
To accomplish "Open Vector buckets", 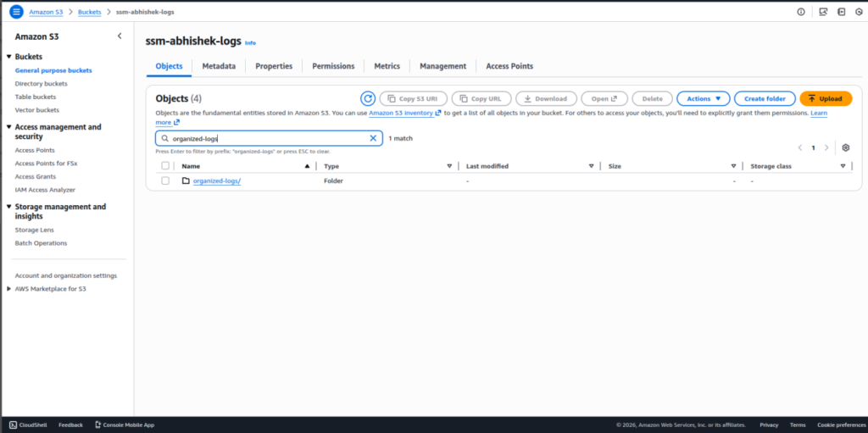I will point(37,110).
